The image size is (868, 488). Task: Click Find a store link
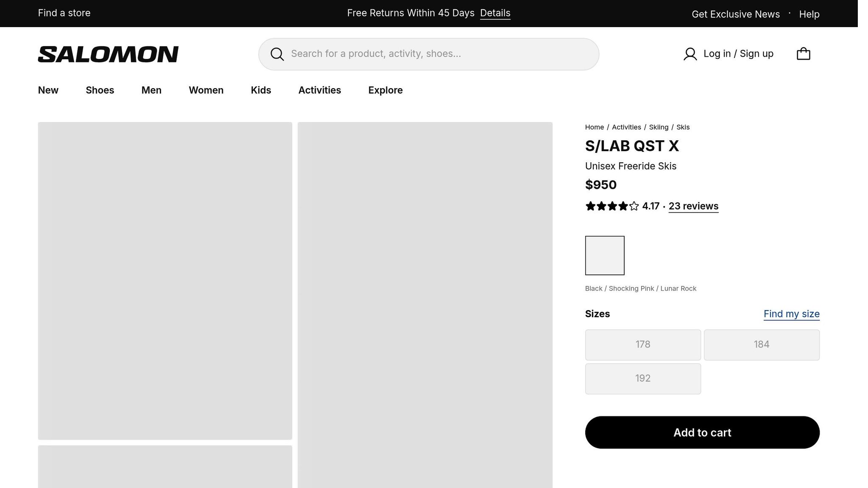(64, 13)
